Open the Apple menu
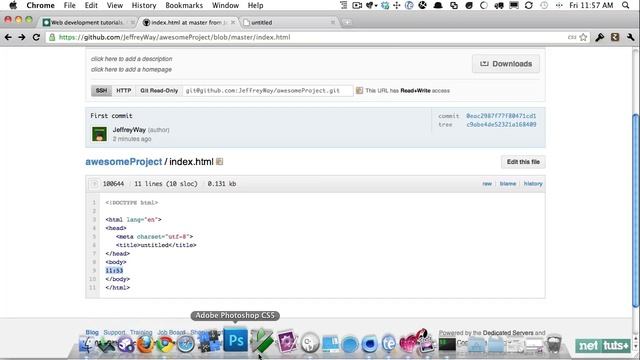This screenshot has height=360, width=640. click(13, 5)
